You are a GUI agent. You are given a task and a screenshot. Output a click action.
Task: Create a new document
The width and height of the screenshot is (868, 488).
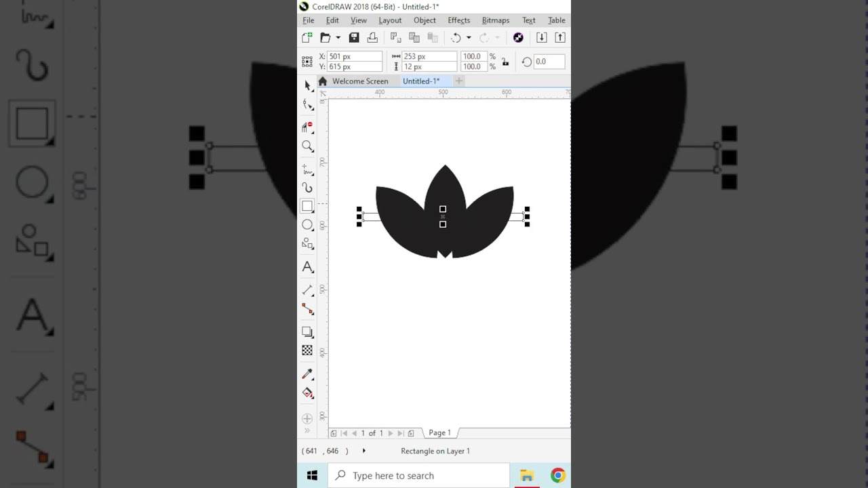[307, 37]
